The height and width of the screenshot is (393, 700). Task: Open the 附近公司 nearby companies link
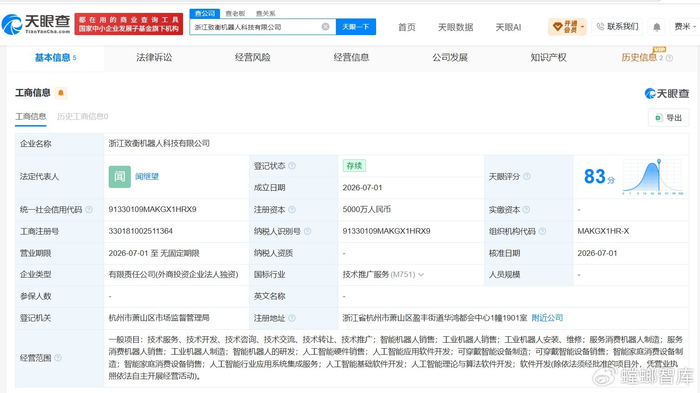tap(547, 318)
